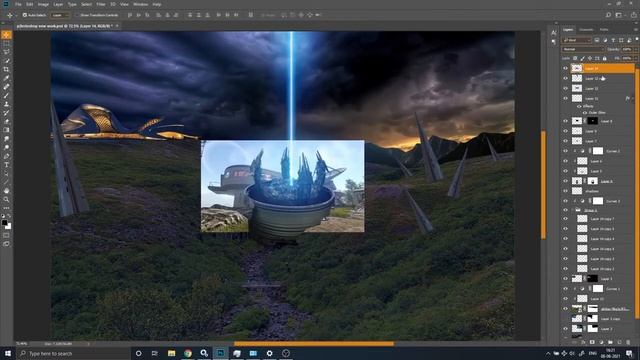Toggle Quick Mask mode icon
The height and width of the screenshot is (360, 640).
pyautogui.click(x=6, y=235)
